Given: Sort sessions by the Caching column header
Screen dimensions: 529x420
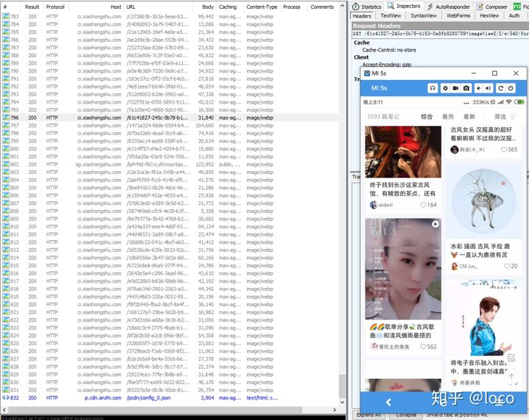Looking at the screenshot, I should tap(230, 7).
